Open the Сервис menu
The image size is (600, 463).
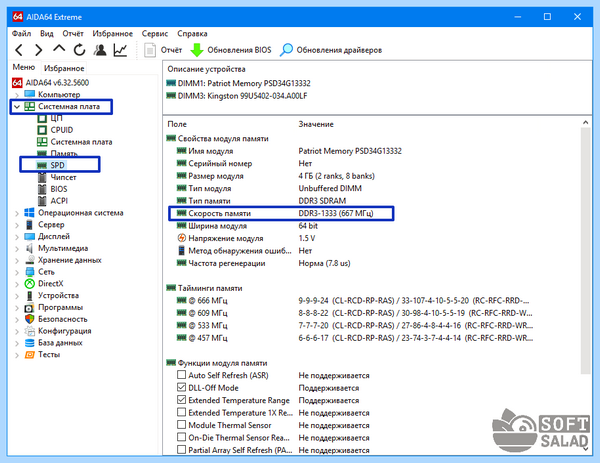tap(155, 34)
